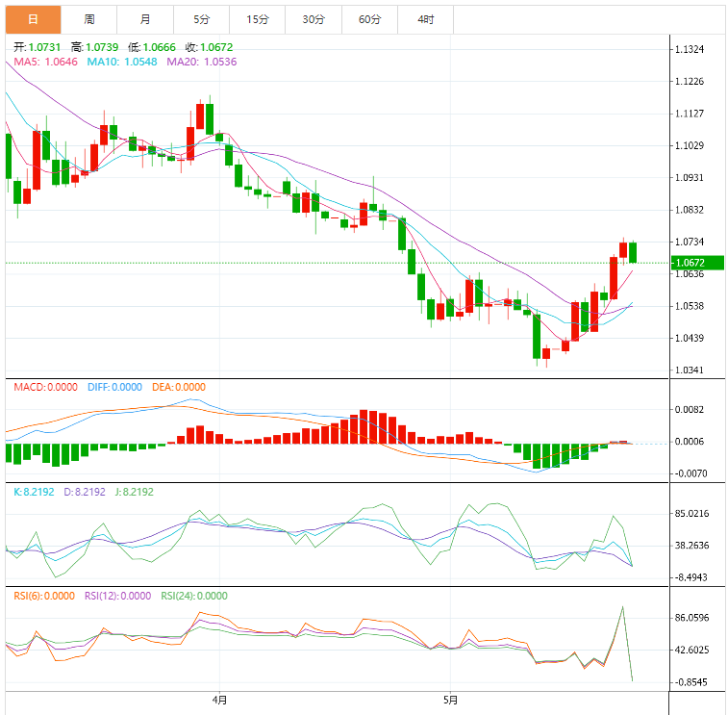
Task: Click the 1.0931 price axis label
Action: (x=690, y=177)
